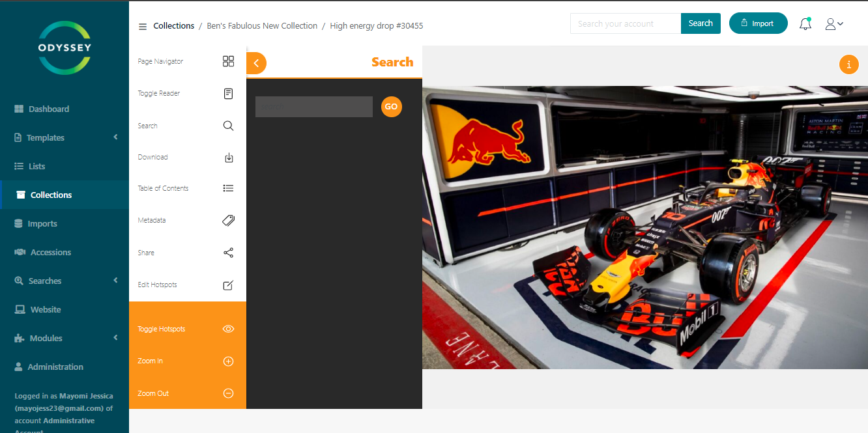Image resolution: width=868 pixels, height=433 pixels.
Task: Expand the Searches sidebar menu
Action: tap(65, 281)
